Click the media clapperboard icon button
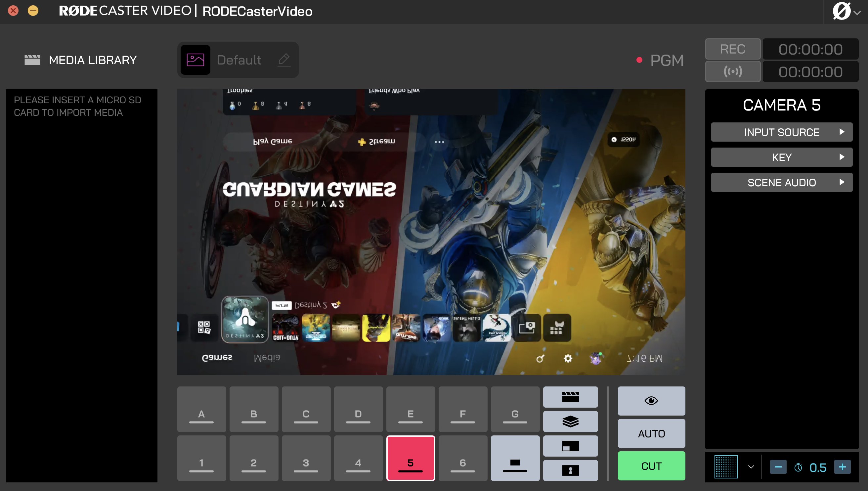 click(570, 397)
